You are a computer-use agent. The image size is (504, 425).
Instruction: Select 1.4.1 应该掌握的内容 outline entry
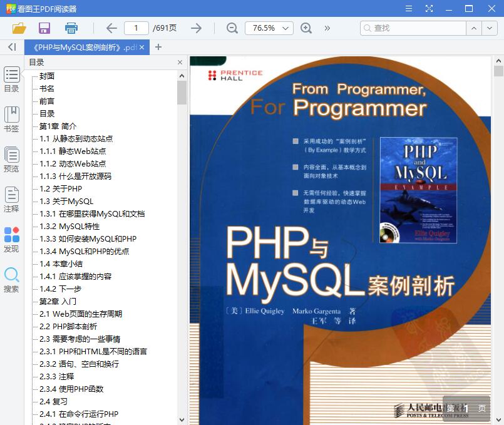76,277
